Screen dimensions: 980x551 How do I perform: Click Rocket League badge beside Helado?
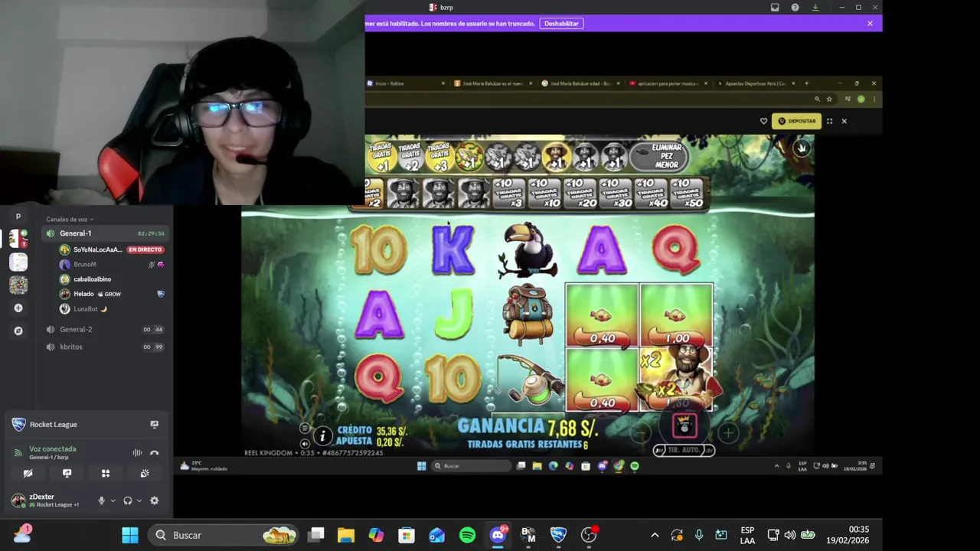pos(161,294)
